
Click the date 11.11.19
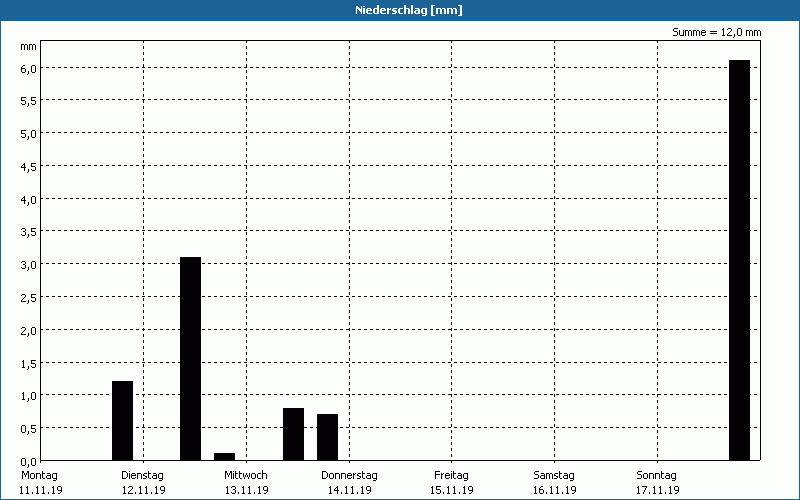click(41, 490)
